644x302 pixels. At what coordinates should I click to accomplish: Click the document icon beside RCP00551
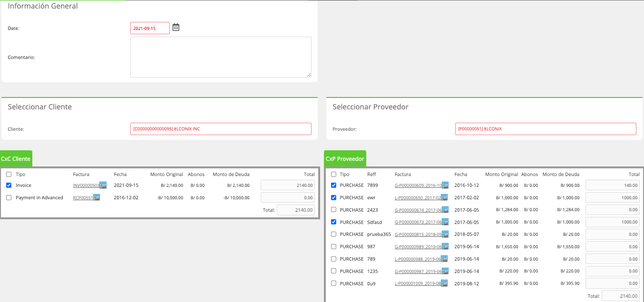97,198
